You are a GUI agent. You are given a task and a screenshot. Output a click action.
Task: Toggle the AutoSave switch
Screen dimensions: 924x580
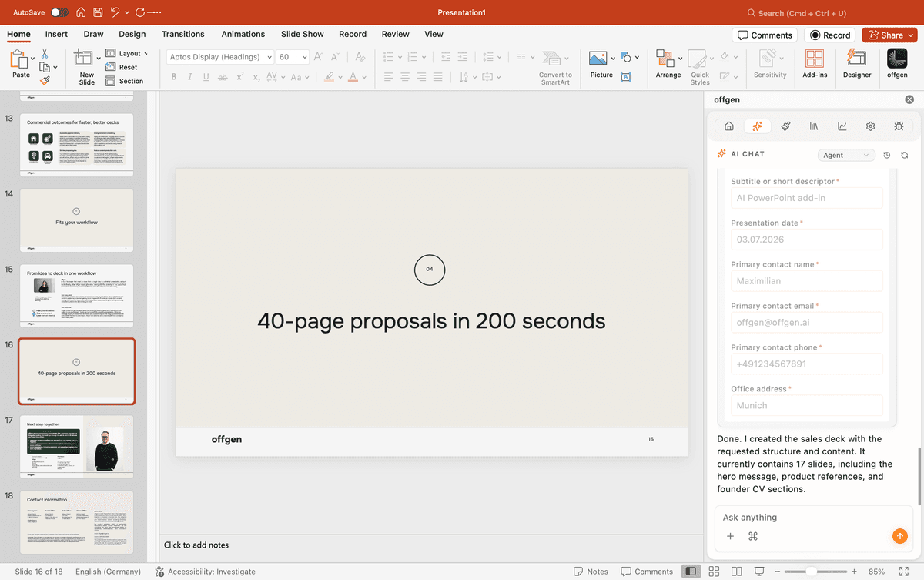59,12
